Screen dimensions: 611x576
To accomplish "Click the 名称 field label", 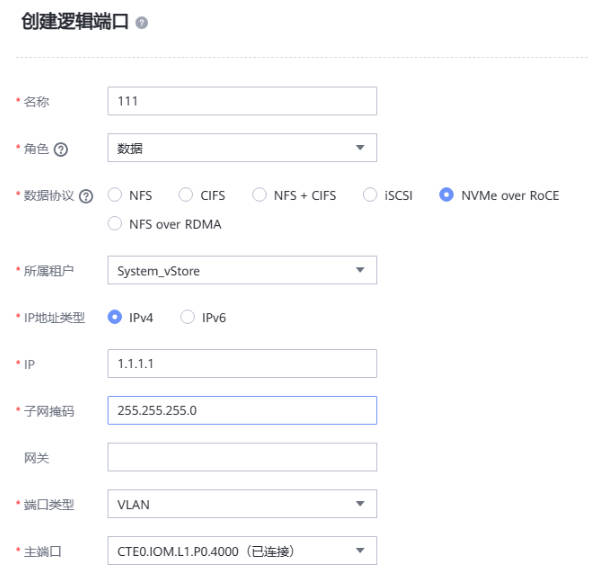I will point(36,102).
